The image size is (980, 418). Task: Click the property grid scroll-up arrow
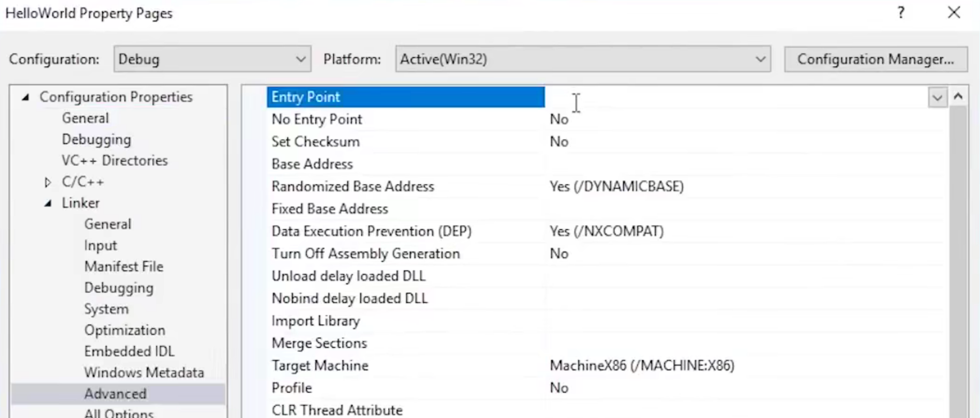tap(958, 96)
